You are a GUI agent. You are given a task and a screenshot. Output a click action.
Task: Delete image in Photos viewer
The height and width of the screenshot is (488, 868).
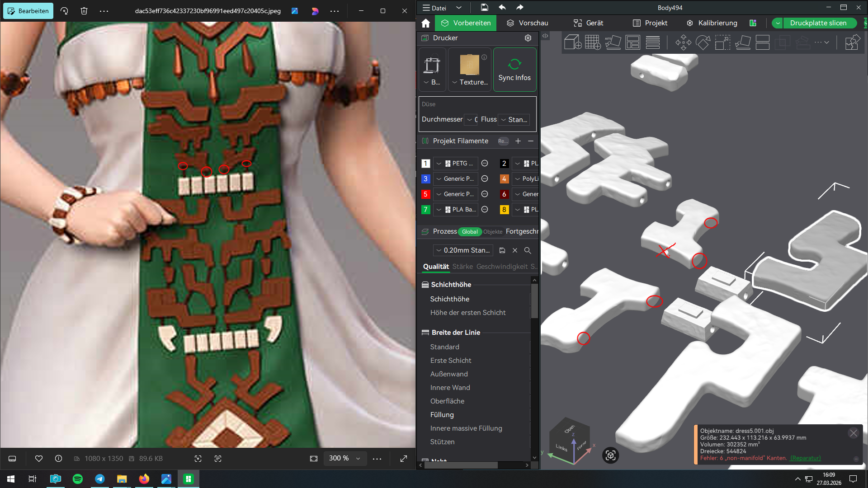click(x=84, y=11)
